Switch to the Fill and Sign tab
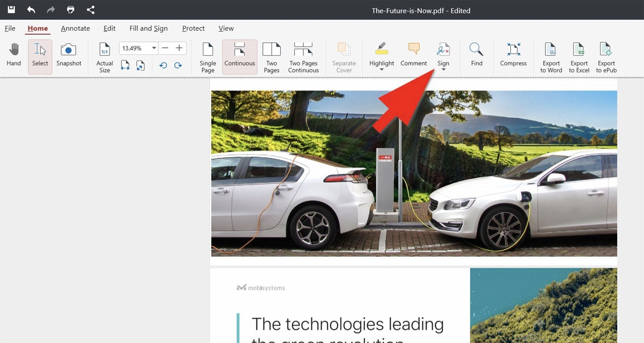The image size is (644, 343). click(149, 28)
